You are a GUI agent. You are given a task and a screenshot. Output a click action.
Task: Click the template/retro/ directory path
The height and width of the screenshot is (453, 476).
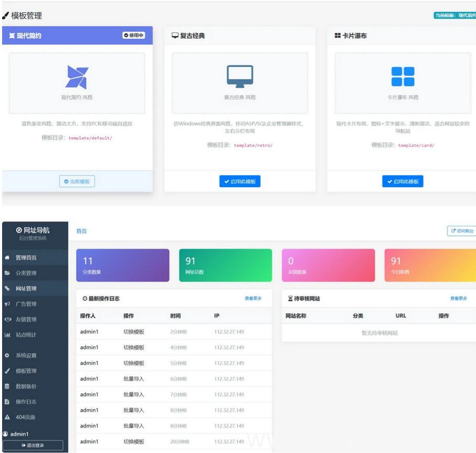coord(253,145)
